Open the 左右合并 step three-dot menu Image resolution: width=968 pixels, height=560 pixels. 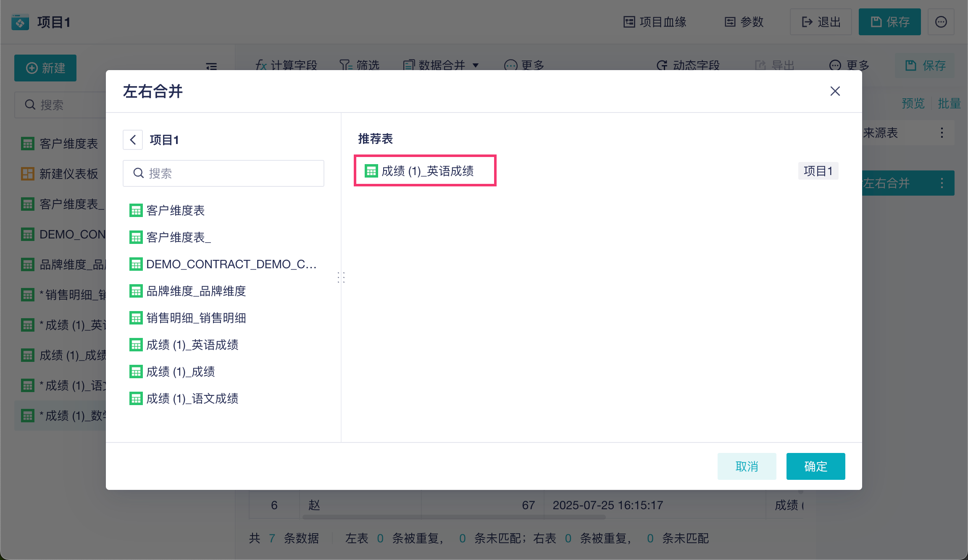click(x=942, y=183)
